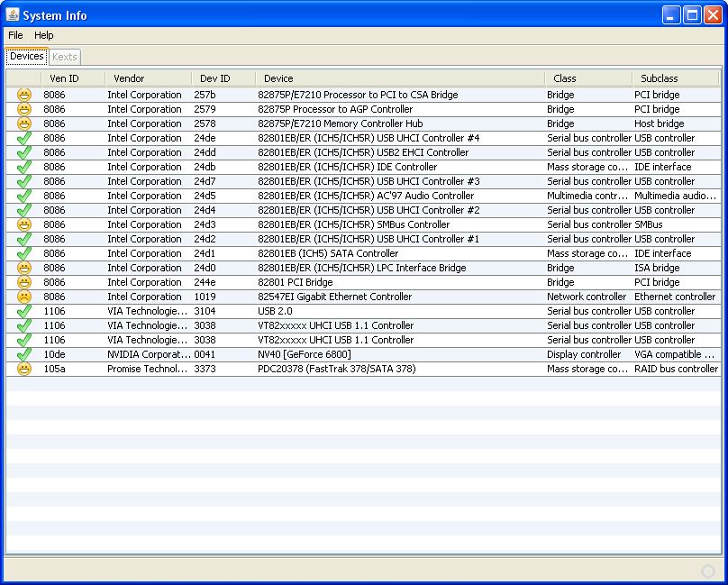Maximize the System Info window
The height and width of the screenshot is (585, 728).
pos(692,15)
